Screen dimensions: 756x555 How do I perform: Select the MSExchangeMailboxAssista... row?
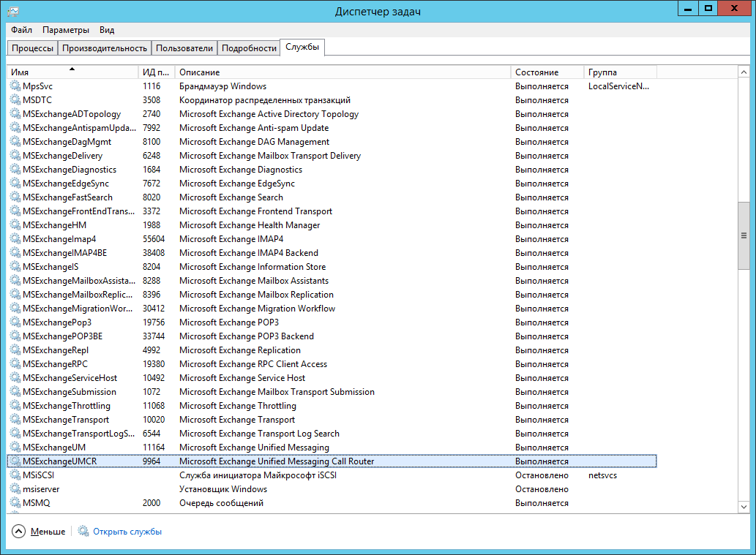pos(332,281)
